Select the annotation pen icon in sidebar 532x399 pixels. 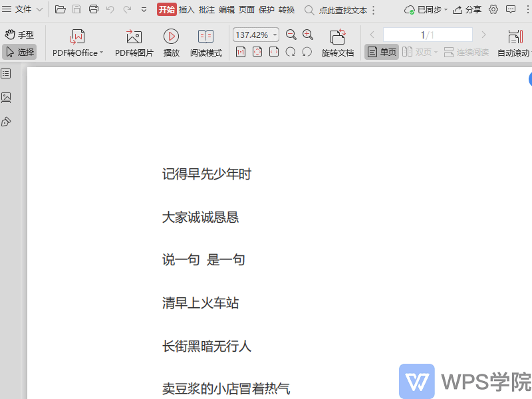point(8,121)
